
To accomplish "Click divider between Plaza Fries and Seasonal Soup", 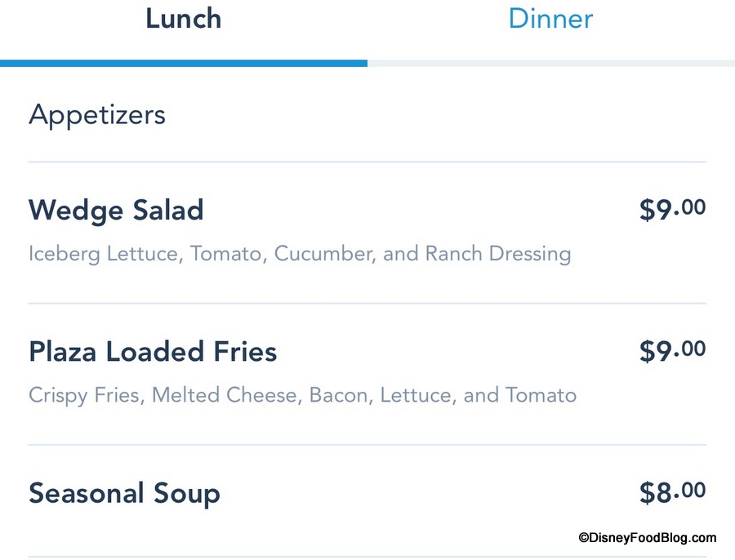I will point(367,445).
